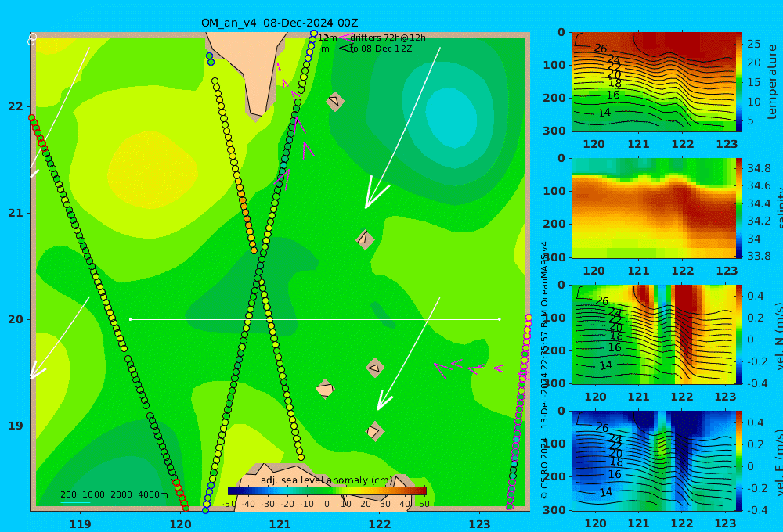Click the yellow high anomaly near 21.5N 119.7E
The image size is (783, 532).
click(153, 170)
